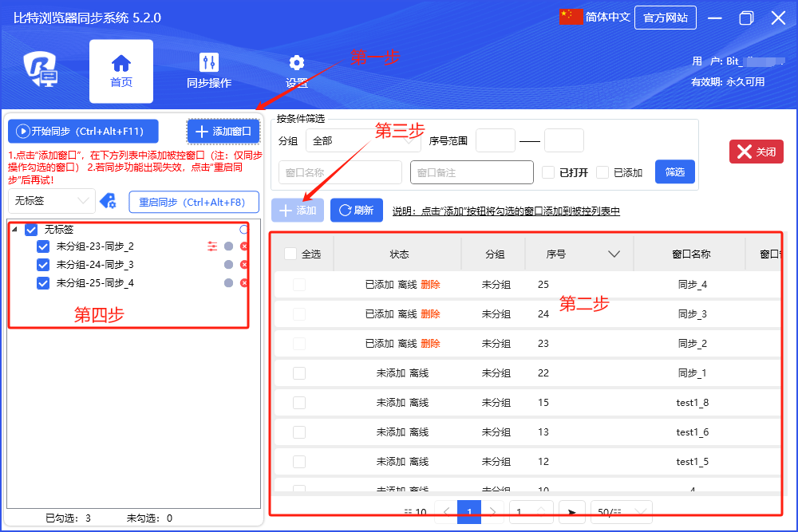Click the China flag language icon
798x532 pixels.
571,17
